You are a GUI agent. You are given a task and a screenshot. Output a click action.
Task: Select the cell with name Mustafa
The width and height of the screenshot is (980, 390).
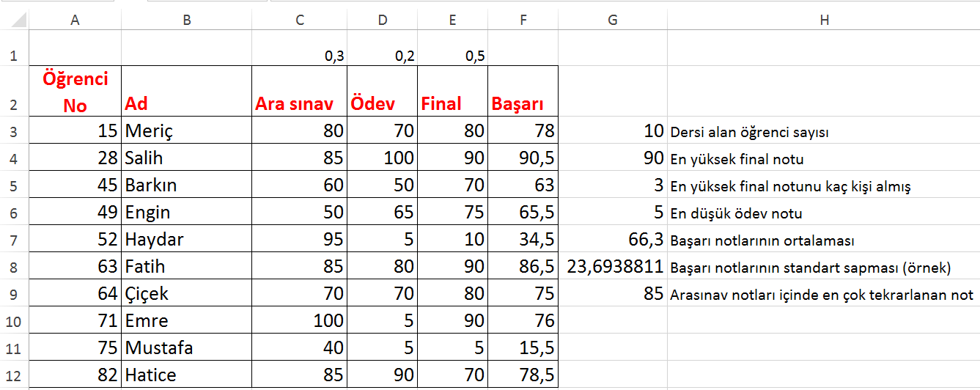click(186, 347)
